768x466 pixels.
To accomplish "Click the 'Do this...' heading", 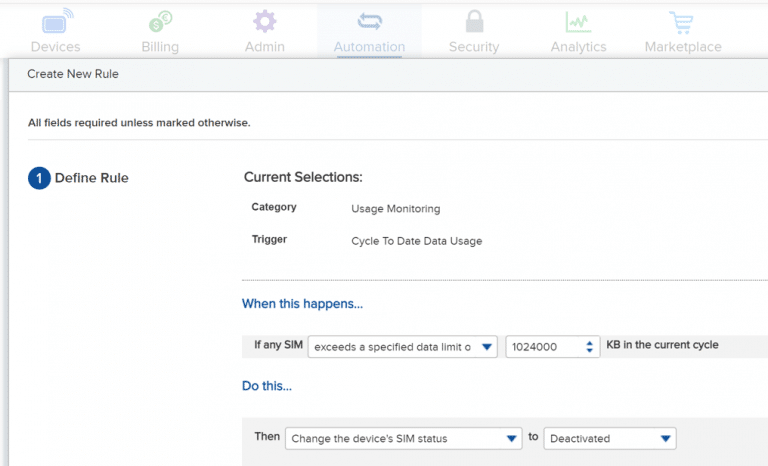I will click(267, 386).
